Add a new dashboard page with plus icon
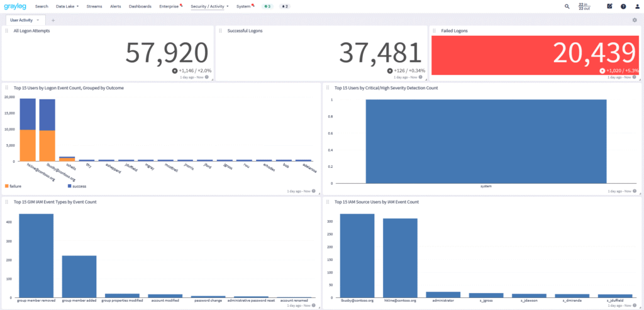This screenshot has width=644, height=310. pyautogui.click(x=53, y=20)
